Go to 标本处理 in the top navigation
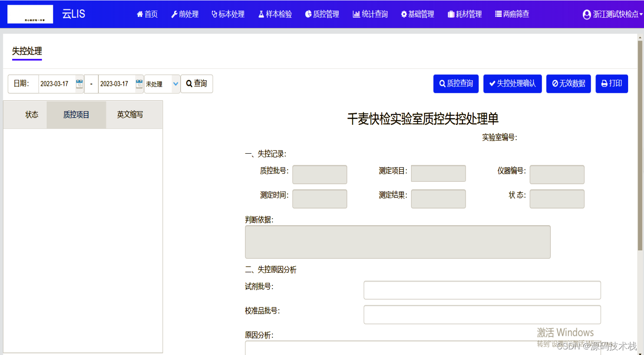The image size is (644, 355). click(228, 14)
